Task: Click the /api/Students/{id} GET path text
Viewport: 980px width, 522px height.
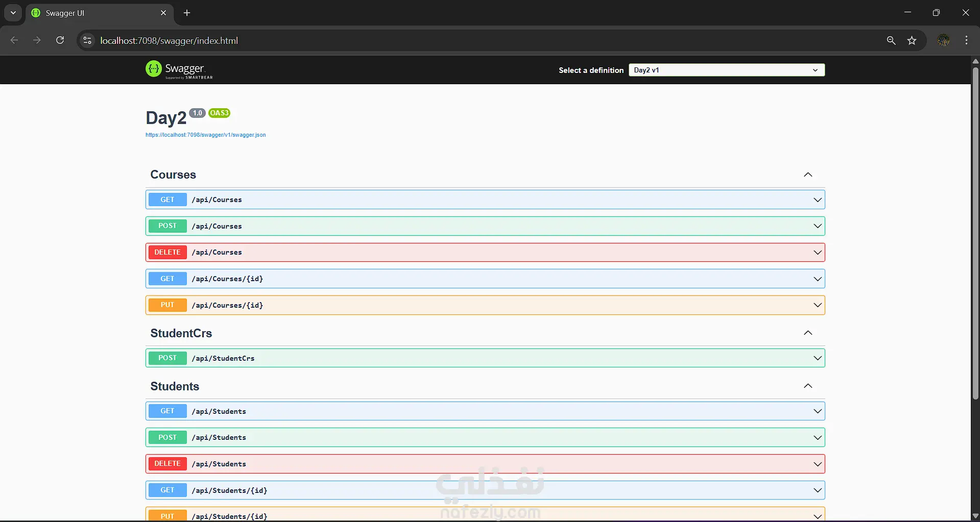Action: (229, 490)
